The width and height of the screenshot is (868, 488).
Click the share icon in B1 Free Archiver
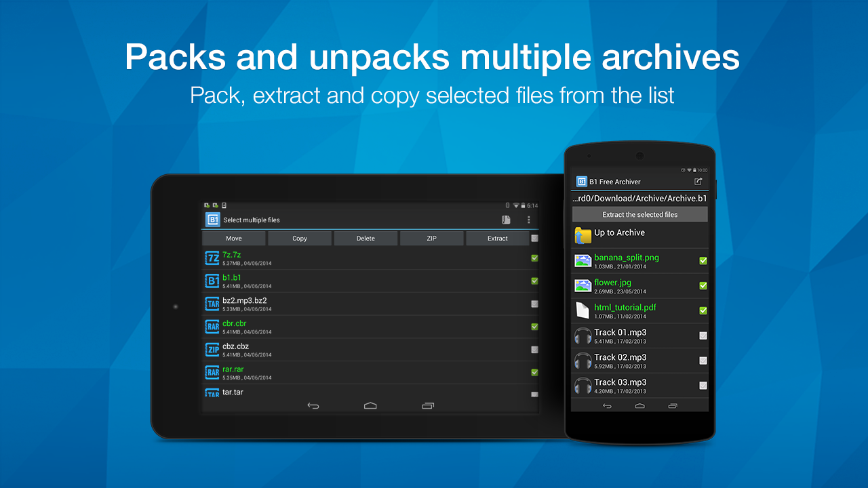[x=698, y=182]
